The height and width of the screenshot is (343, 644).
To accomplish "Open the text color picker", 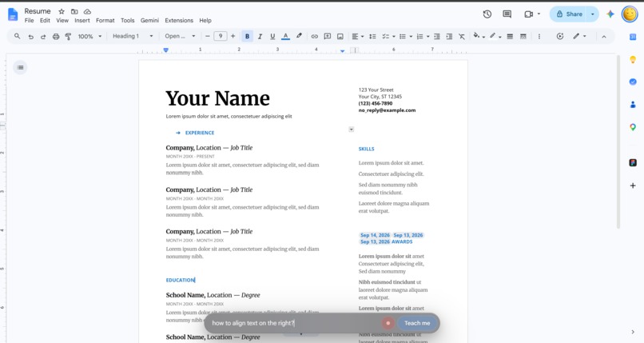I will pos(285,37).
